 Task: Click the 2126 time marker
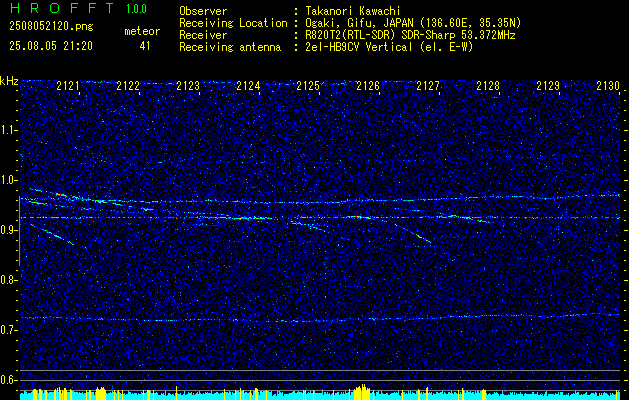click(368, 86)
